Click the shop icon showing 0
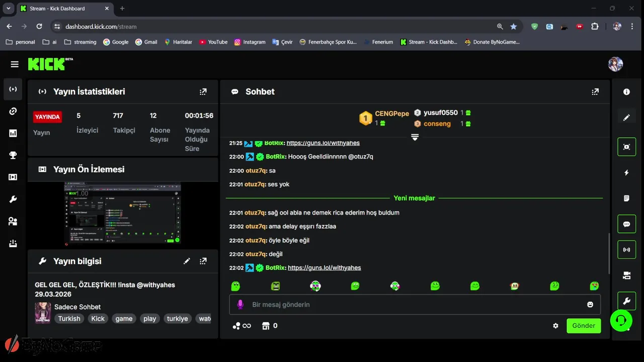Viewport: 644px width, 362px height. click(270, 326)
